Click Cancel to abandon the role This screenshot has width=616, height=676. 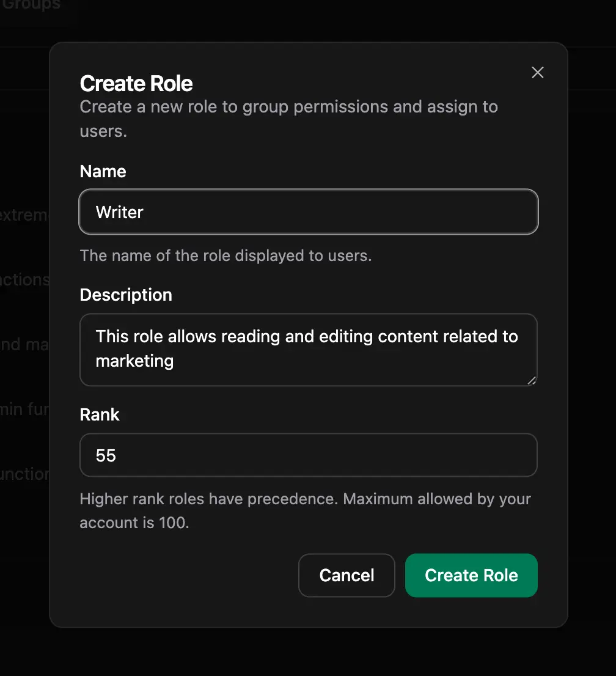[346, 575]
